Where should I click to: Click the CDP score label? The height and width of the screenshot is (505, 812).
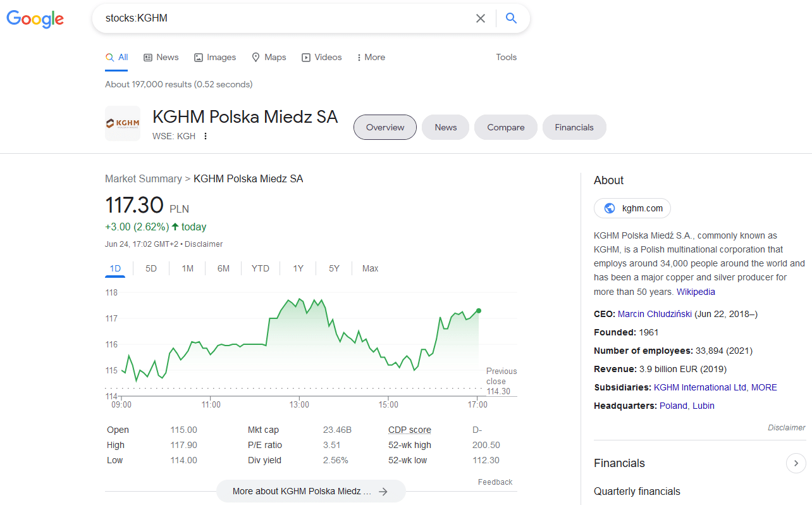tap(410, 430)
